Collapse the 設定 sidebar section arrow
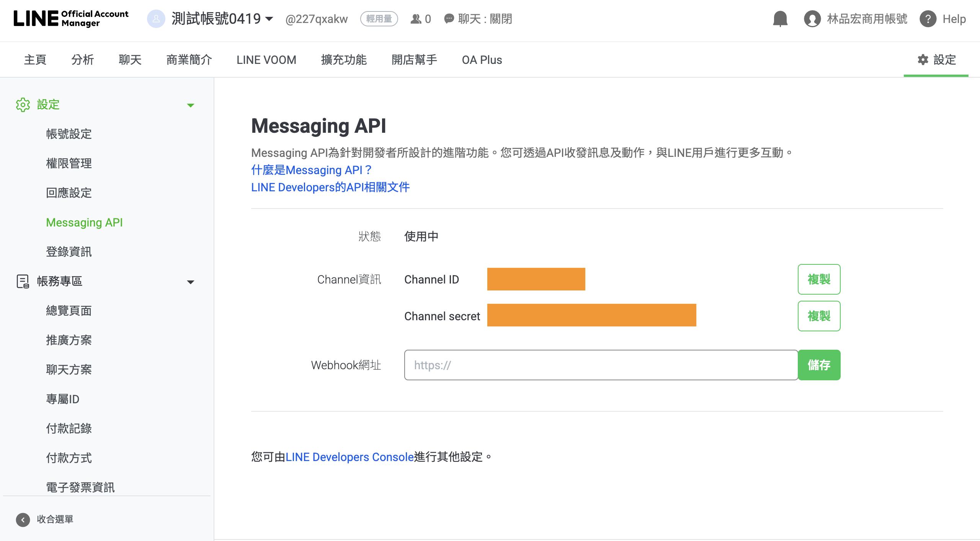This screenshot has width=980, height=541. click(191, 105)
